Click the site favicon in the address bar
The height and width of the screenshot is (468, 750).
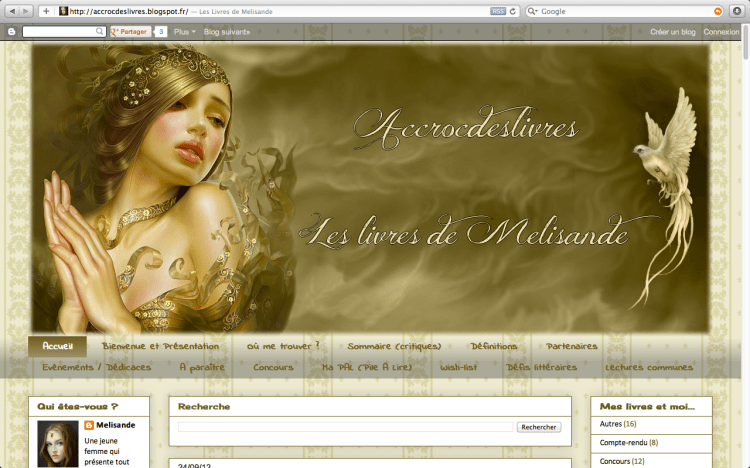point(63,11)
